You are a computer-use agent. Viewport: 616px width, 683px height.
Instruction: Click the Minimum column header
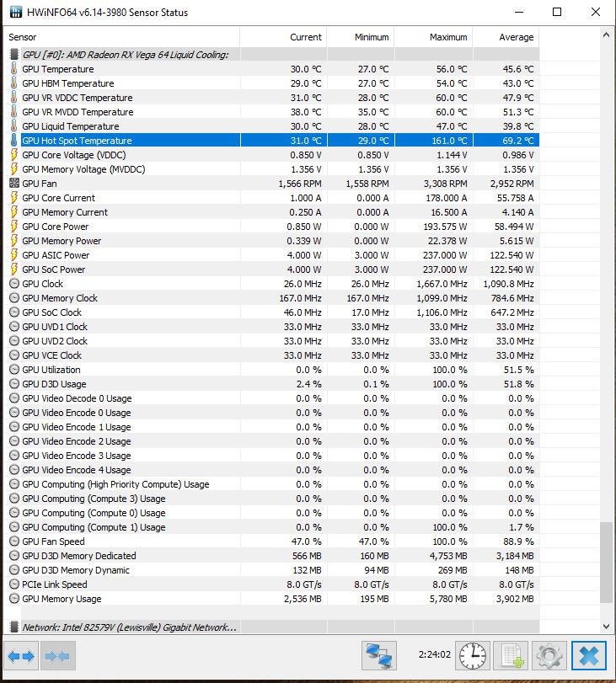click(361, 37)
